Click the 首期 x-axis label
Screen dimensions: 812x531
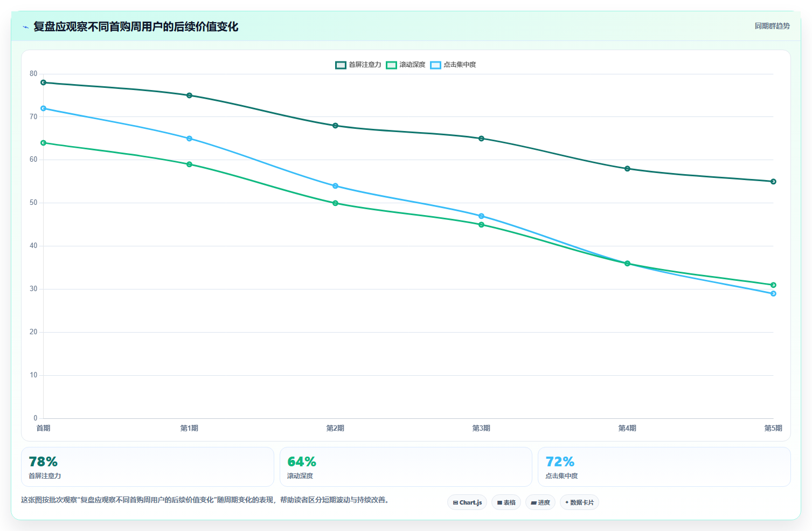[x=43, y=428]
